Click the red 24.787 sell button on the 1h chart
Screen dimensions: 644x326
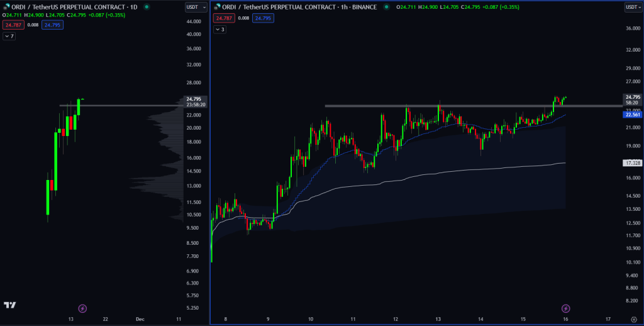pyautogui.click(x=222, y=18)
